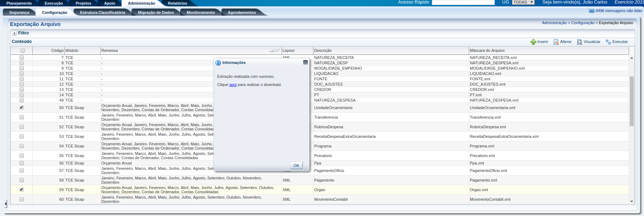Click the 'aqui' download link

(x=233, y=85)
